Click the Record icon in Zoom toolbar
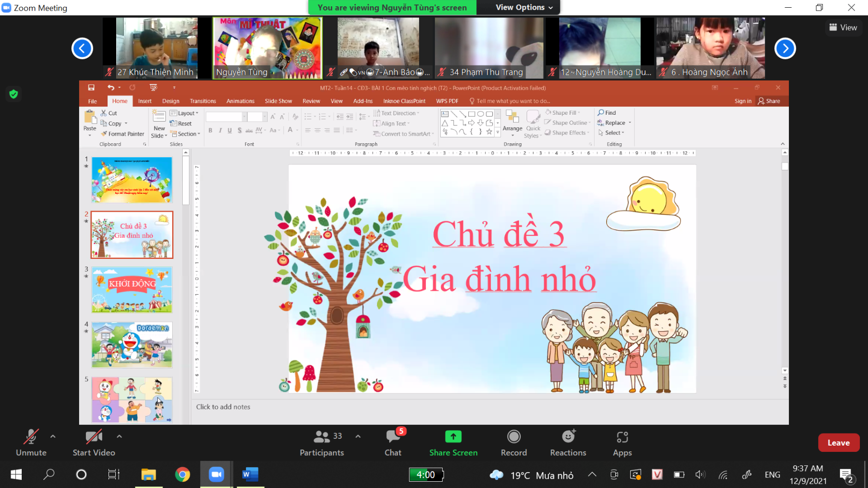 coord(514,437)
